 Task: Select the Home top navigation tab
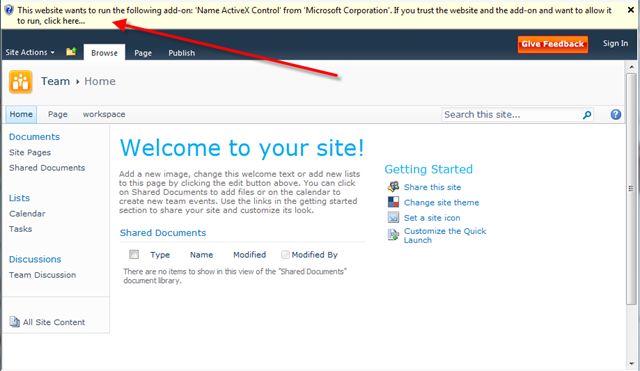21,114
